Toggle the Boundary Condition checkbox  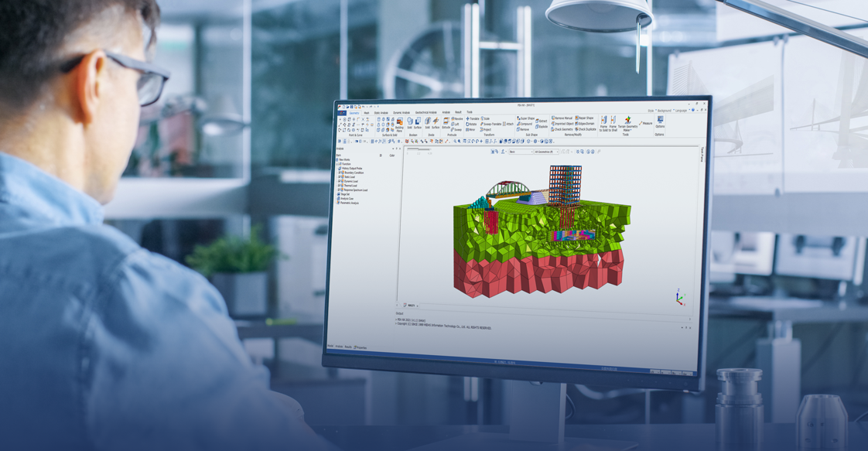pyautogui.click(x=341, y=173)
